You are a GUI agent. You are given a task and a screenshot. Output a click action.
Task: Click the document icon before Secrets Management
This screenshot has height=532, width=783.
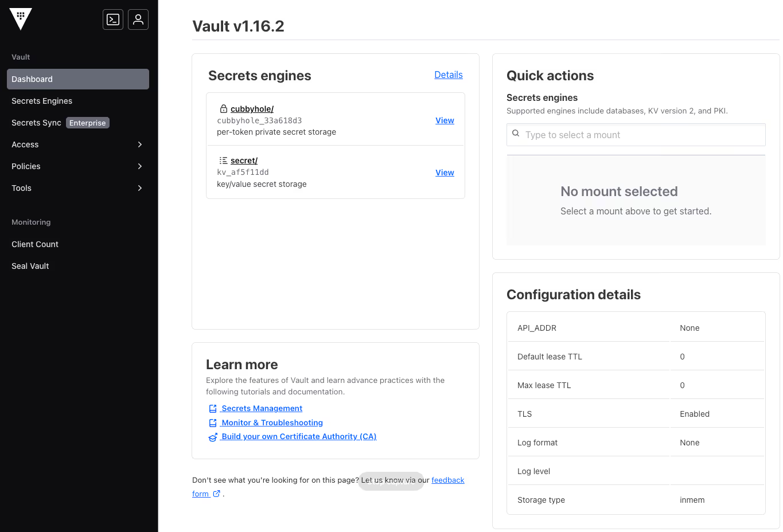pyautogui.click(x=213, y=408)
